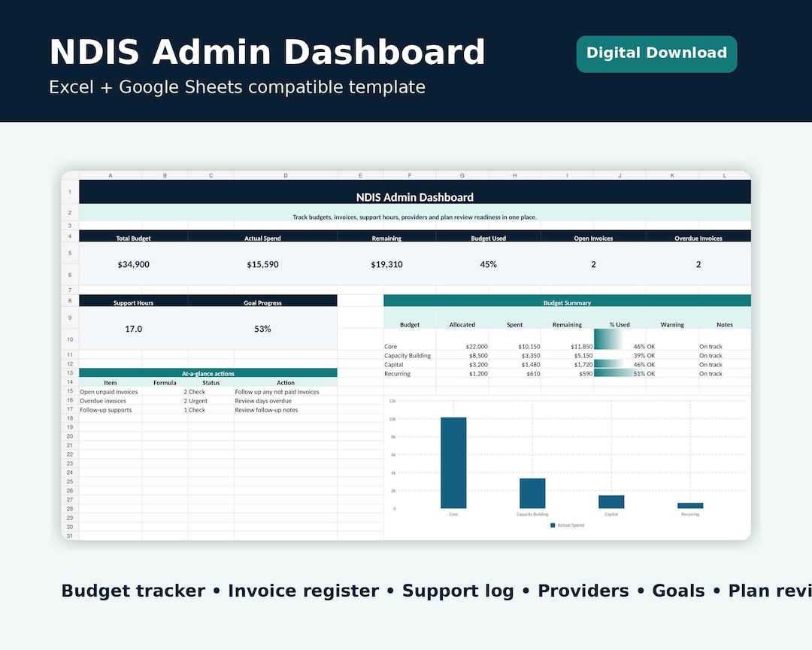Viewport: 812px width, 650px height.
Task: Select the $22,000 allocated cell
Action: click(462, 339)
